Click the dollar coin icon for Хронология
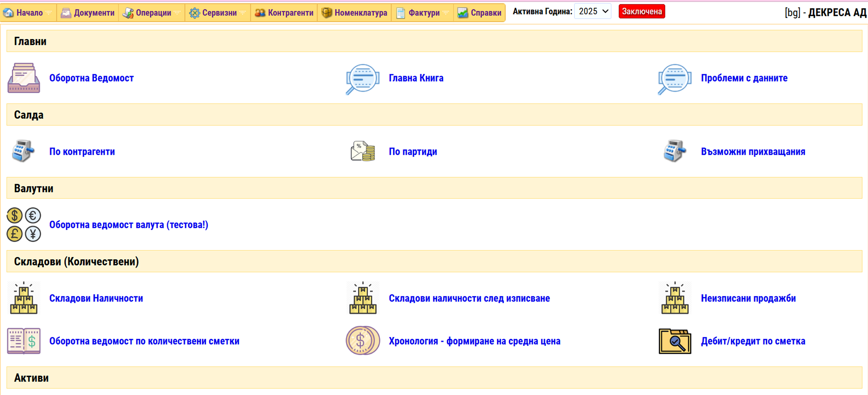The width and height of the screenshot is (868, 395). click(363, 340)
